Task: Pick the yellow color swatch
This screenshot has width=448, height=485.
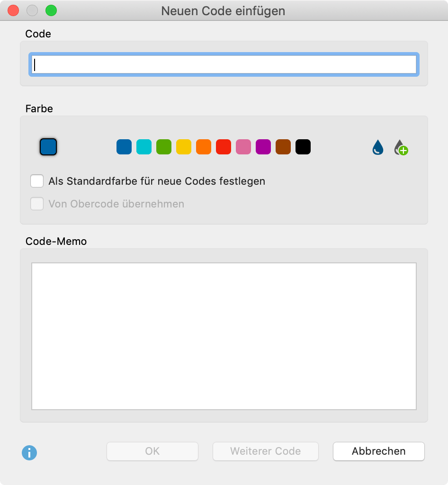Action: click(x=184, y=147)
